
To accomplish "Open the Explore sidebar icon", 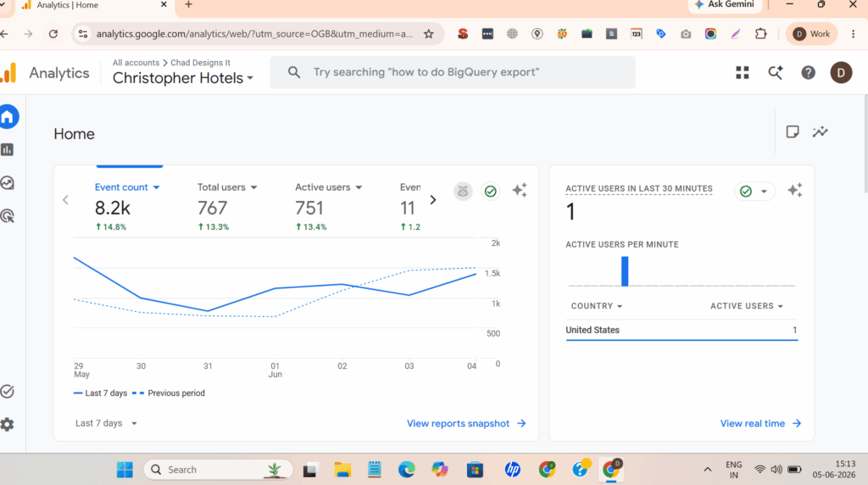I will (7, 182).
